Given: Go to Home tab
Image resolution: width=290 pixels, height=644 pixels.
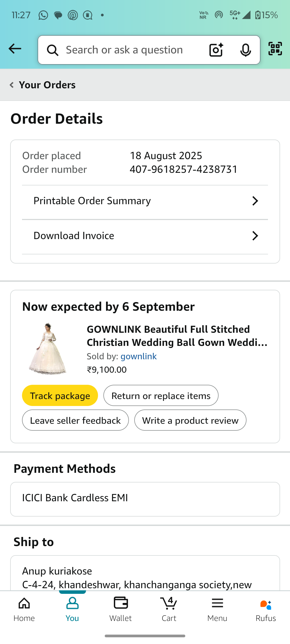Looking at the screenshot, I should pos(24,609).
